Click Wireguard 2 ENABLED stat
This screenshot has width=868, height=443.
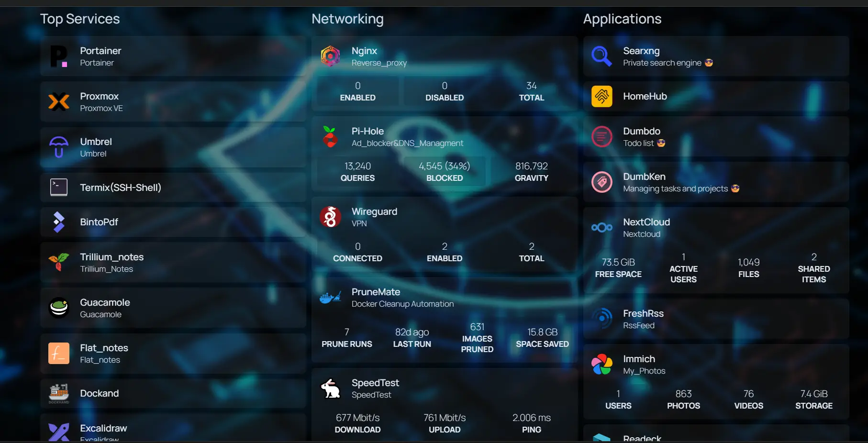[445, 252]
